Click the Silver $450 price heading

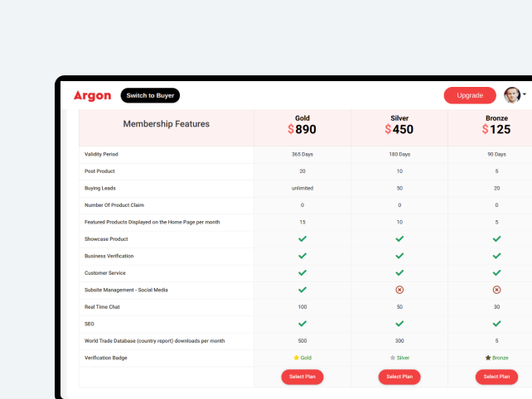399,129
